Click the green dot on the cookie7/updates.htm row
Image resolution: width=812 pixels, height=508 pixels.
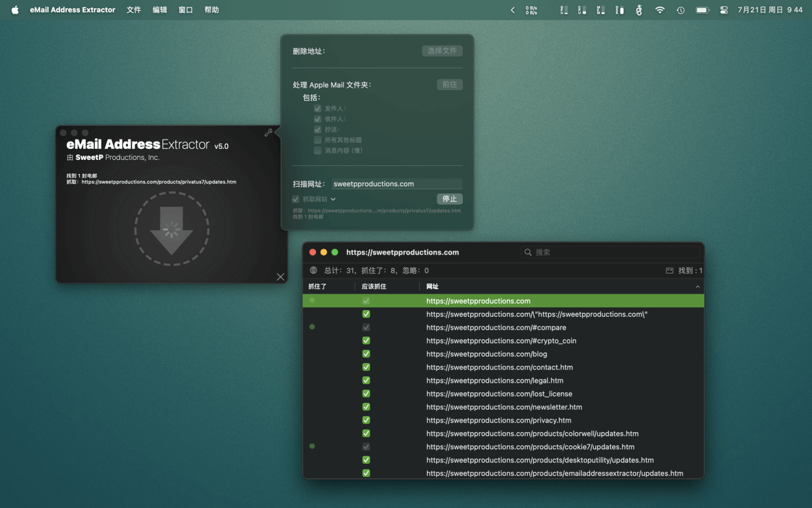312,446
